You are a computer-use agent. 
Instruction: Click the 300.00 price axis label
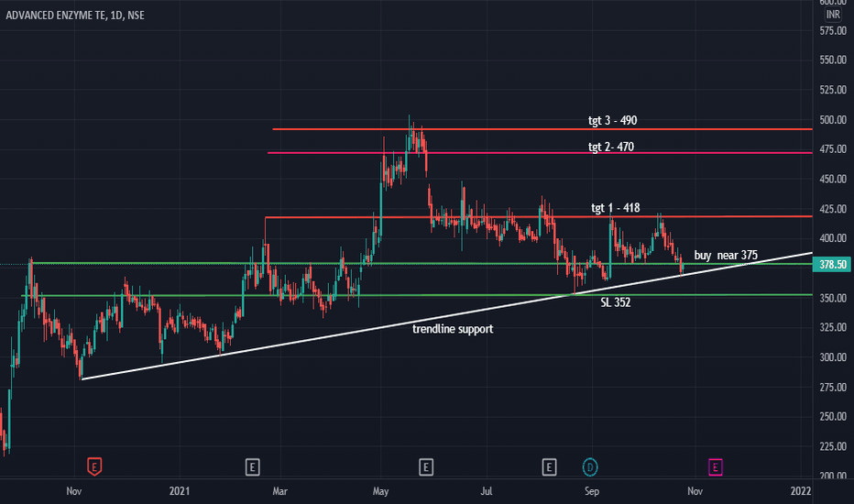[833, 357]
